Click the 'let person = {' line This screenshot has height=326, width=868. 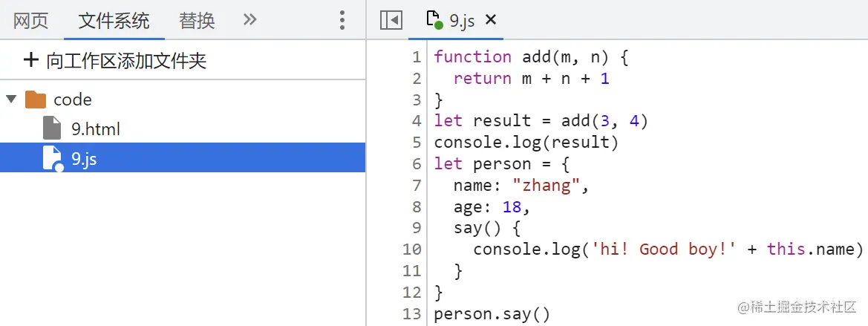point(502,164)
